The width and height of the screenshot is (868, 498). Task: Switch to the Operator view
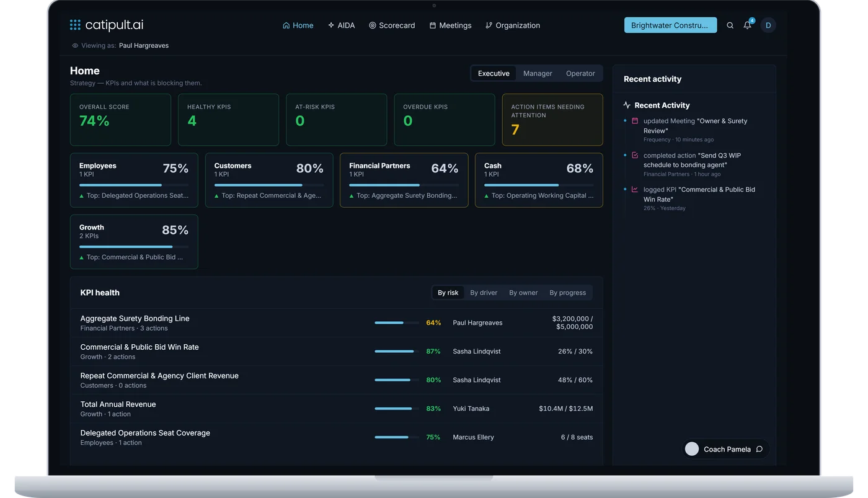point(580,73)
